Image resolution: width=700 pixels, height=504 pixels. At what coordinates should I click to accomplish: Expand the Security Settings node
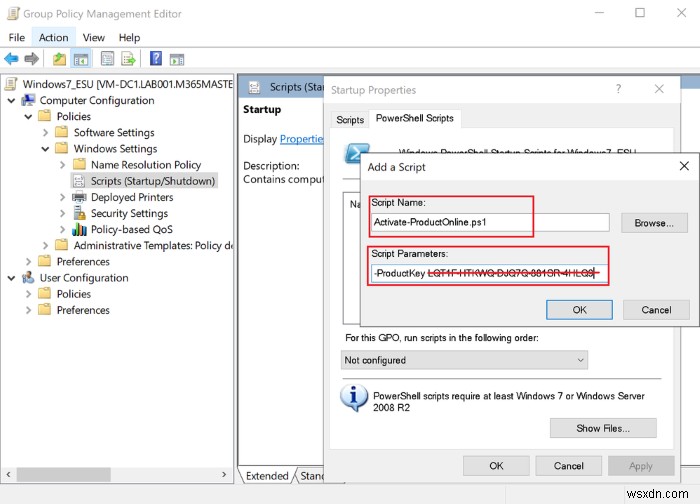click(x=62, y=213)
